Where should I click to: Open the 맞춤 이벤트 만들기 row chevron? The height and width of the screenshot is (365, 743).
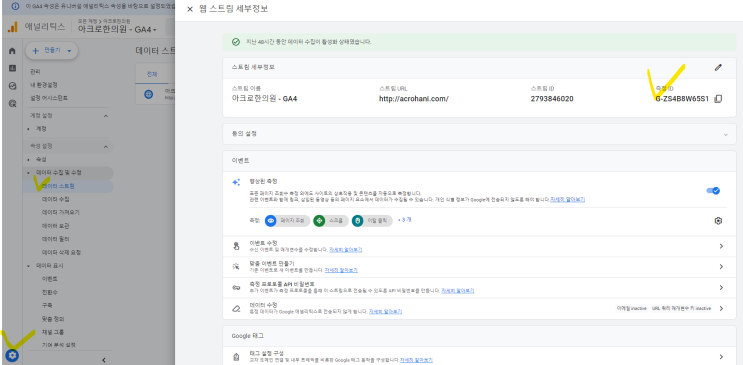pyautogui.click(x=721, y=266)
